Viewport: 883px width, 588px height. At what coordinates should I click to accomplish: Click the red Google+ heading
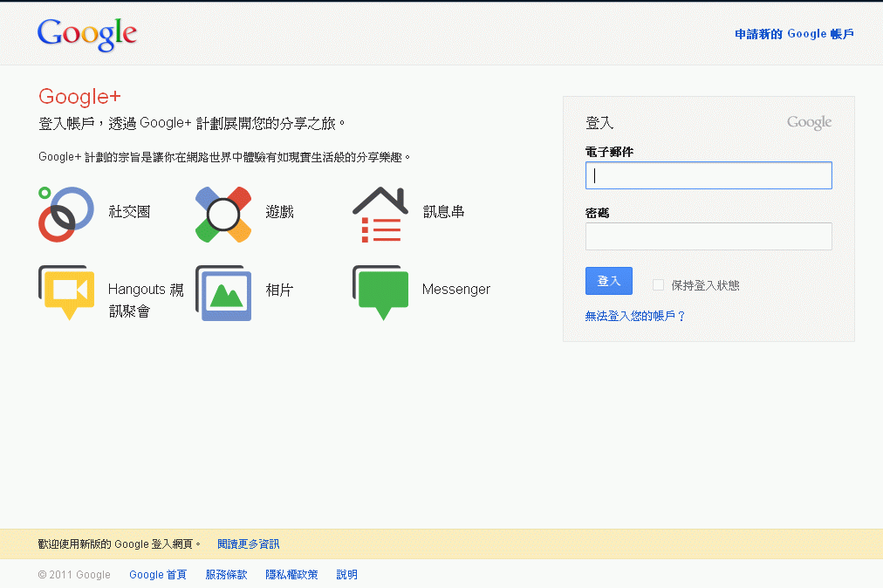(79, 97)
